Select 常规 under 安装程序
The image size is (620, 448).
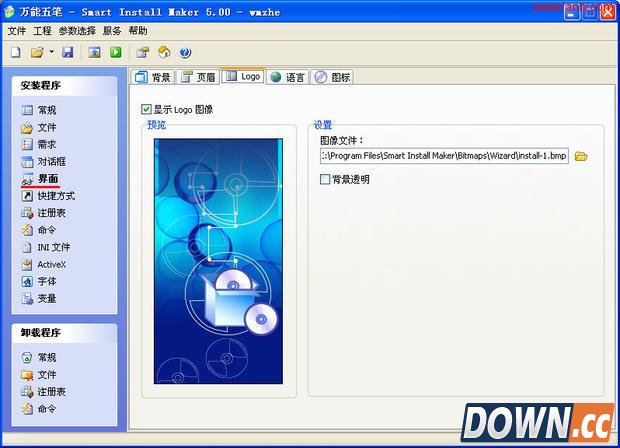coord(39,110)
